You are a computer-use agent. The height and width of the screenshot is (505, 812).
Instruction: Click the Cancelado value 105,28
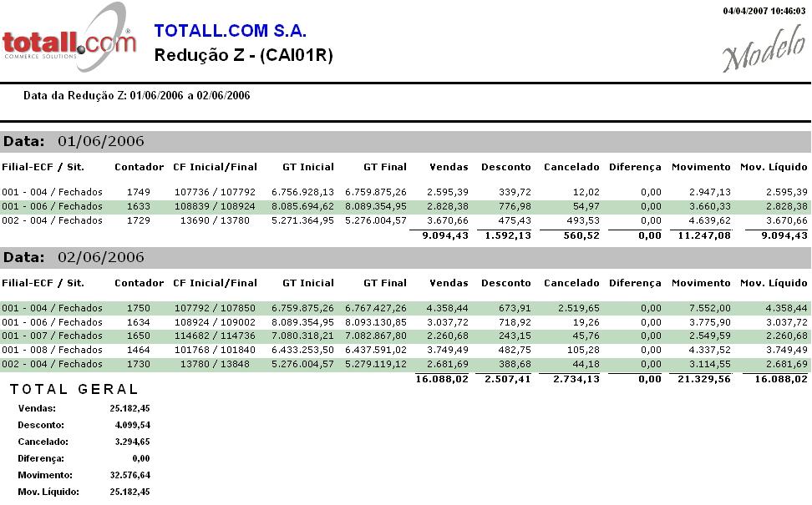coord(583,350)
